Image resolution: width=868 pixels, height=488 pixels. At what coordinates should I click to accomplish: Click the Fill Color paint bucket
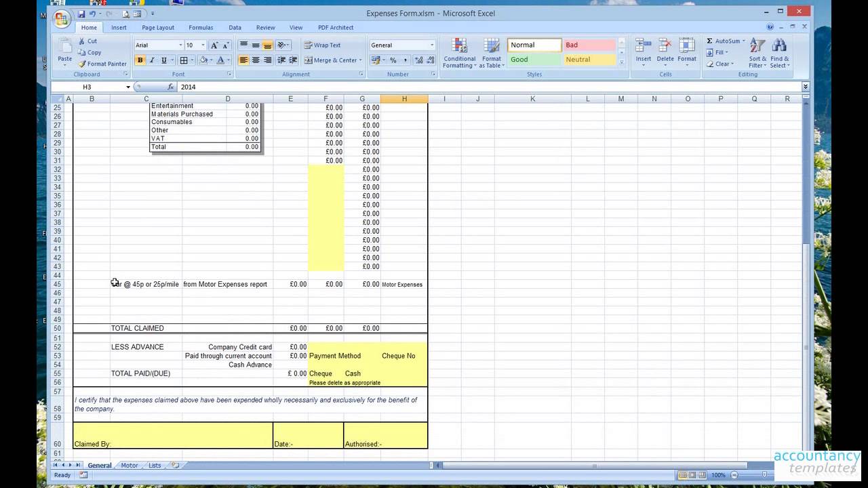pyautogui.click(x=203, y=60)
